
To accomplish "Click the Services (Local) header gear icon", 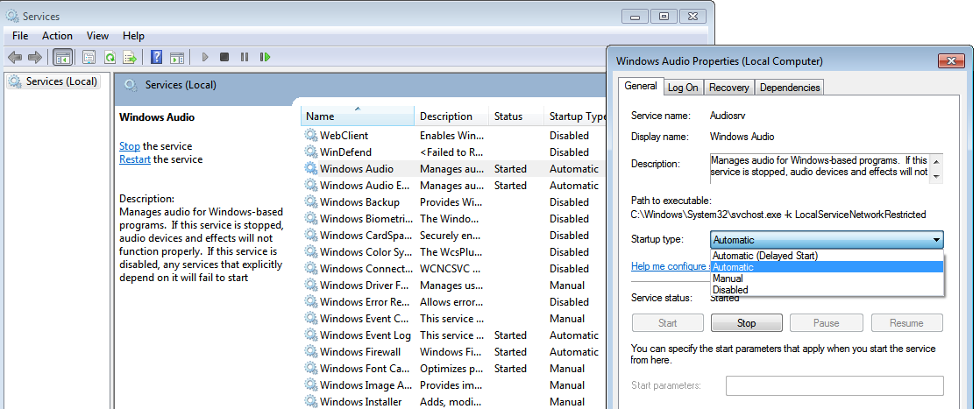I will 131,85.
